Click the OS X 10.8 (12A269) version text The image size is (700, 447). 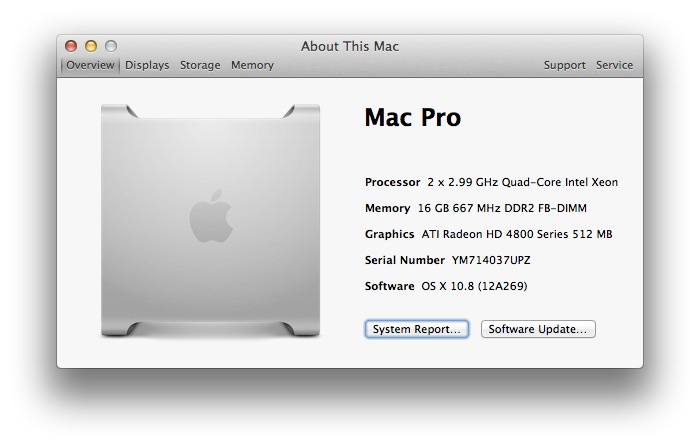click(474, 286)
